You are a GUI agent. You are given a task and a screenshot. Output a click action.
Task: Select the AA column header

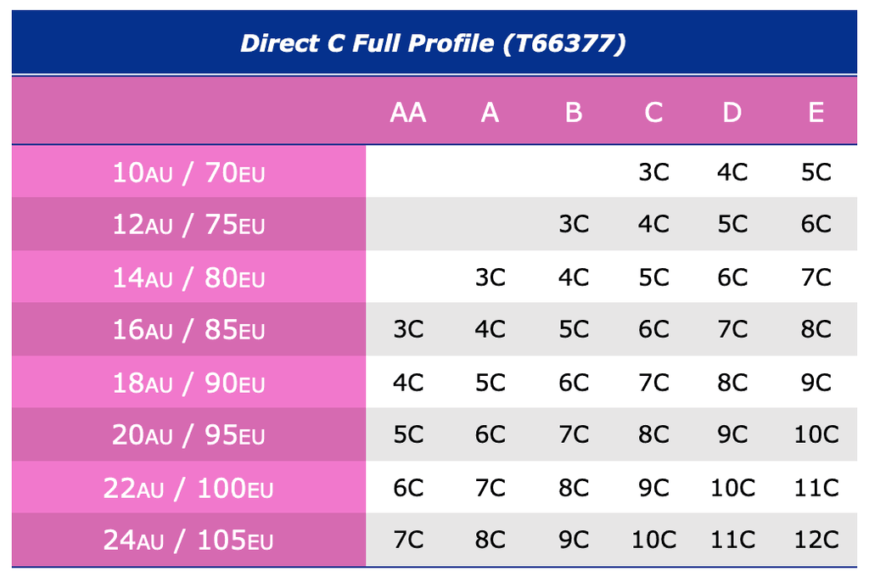(408, 113)
